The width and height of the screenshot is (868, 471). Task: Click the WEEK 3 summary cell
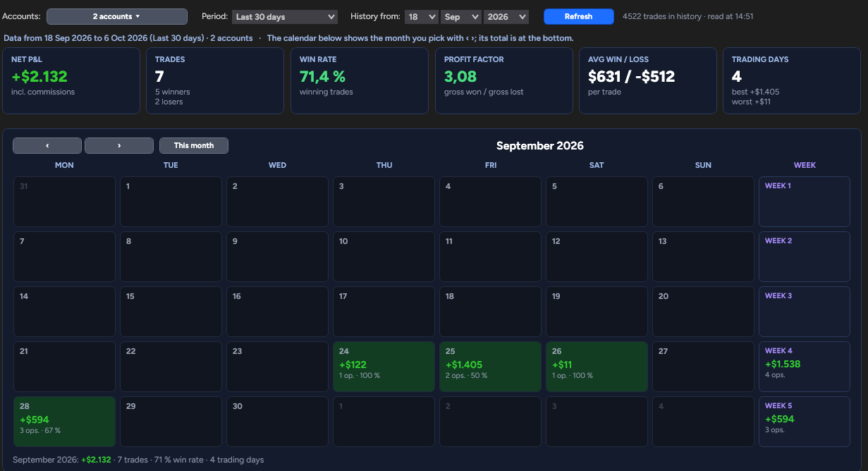[x=805, y=312]
